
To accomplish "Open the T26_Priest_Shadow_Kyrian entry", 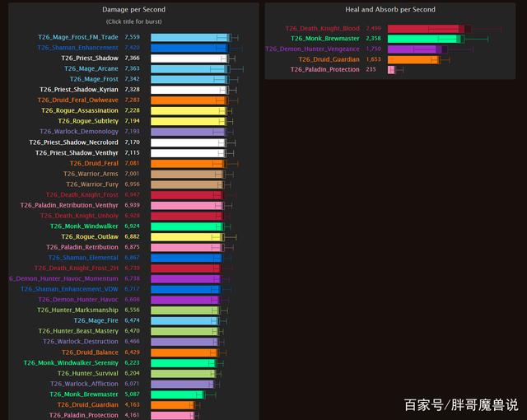I will coord(81,90).
